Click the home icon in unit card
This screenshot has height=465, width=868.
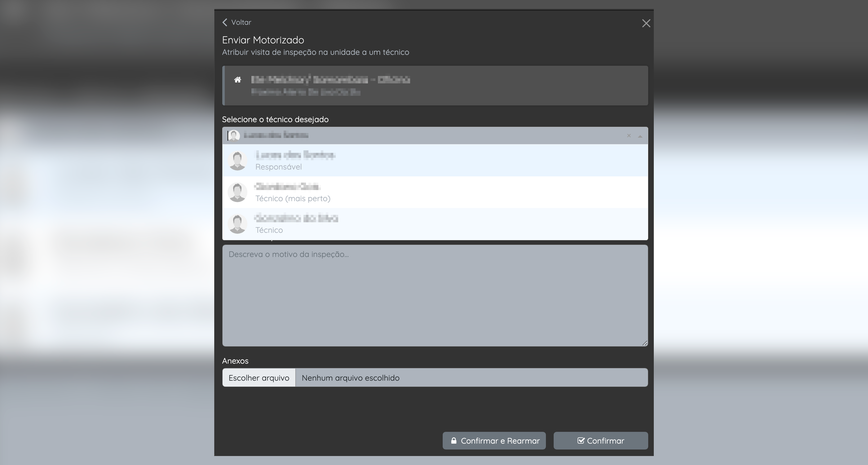click(237, 80)
